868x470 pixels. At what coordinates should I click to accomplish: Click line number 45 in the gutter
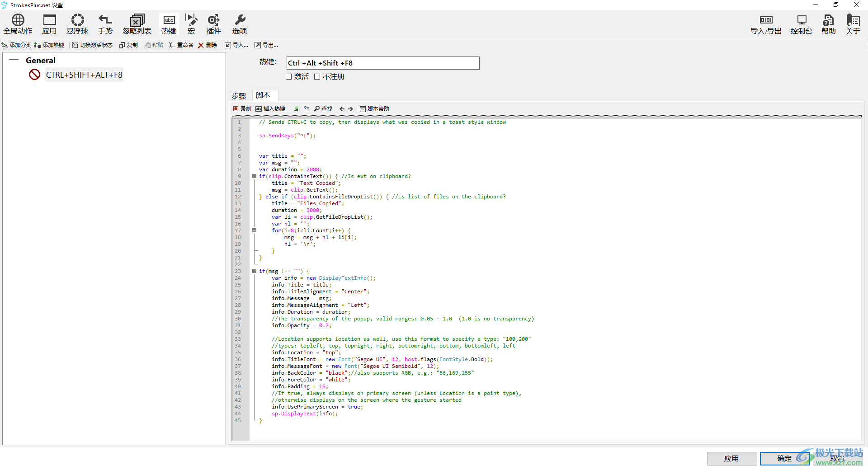pos(238,420)
